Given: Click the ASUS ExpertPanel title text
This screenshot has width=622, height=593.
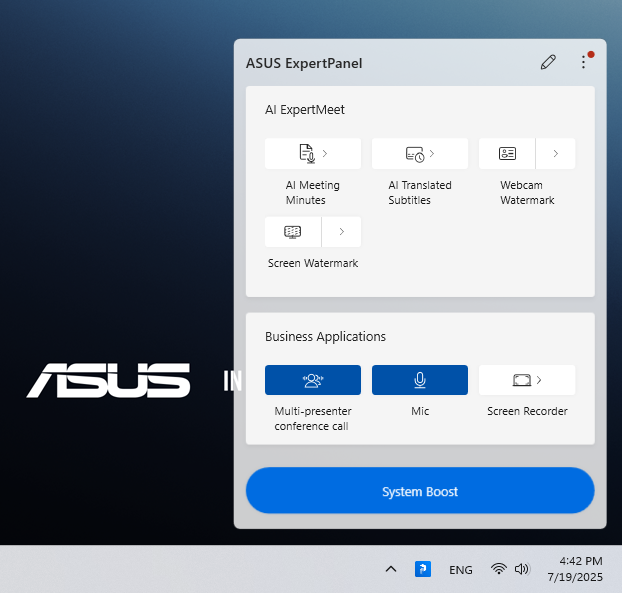Looking at the screenshot, I should pos(304,63).
